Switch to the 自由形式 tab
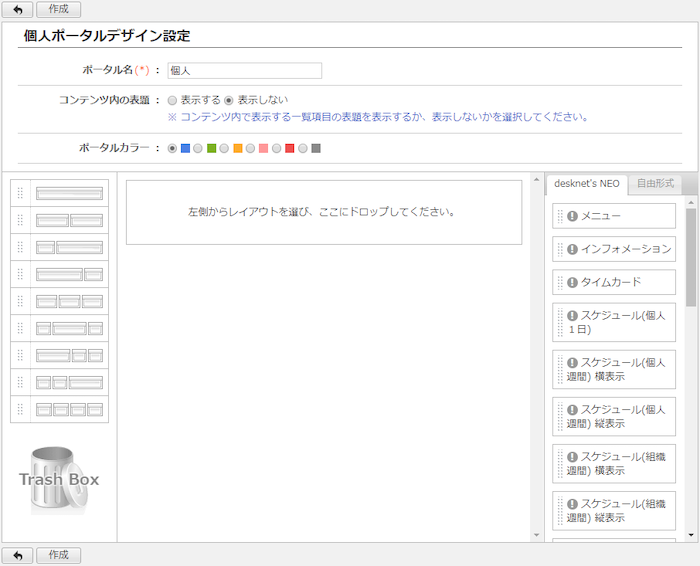Image resolution: width=700 pixels, height=566 pixels. click(656, 184)
